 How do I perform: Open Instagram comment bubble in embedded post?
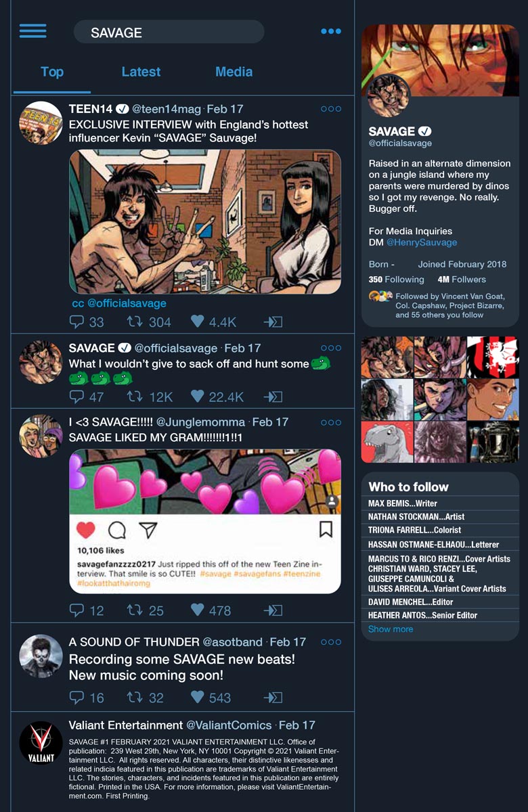coord(117,530)
